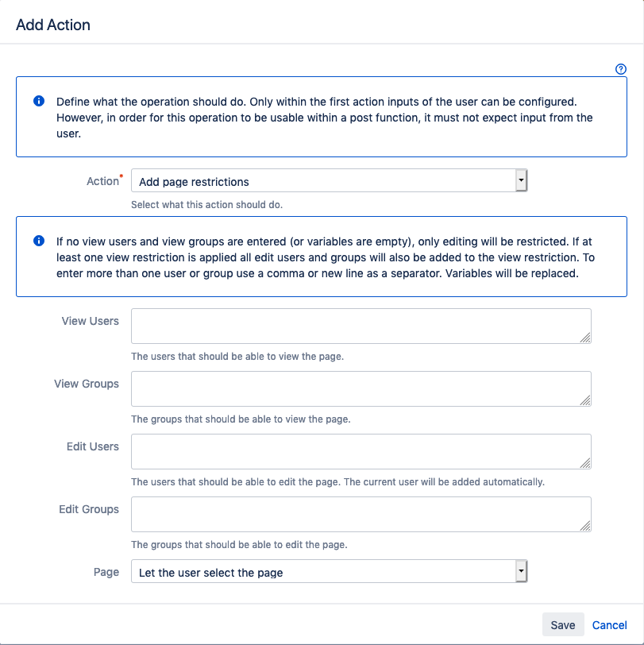Viewport: 644px width, 645px height.
Task: Click the Cancel link
Action: [x=610, y=625]
